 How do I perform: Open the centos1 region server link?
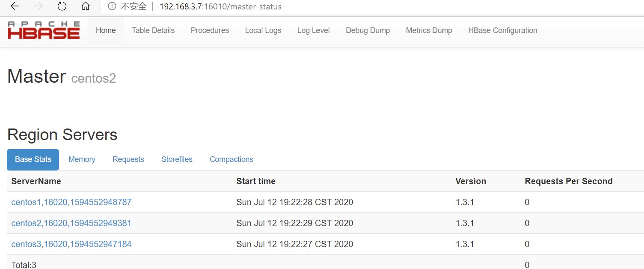pyautogui.click(x=71, y=202)
